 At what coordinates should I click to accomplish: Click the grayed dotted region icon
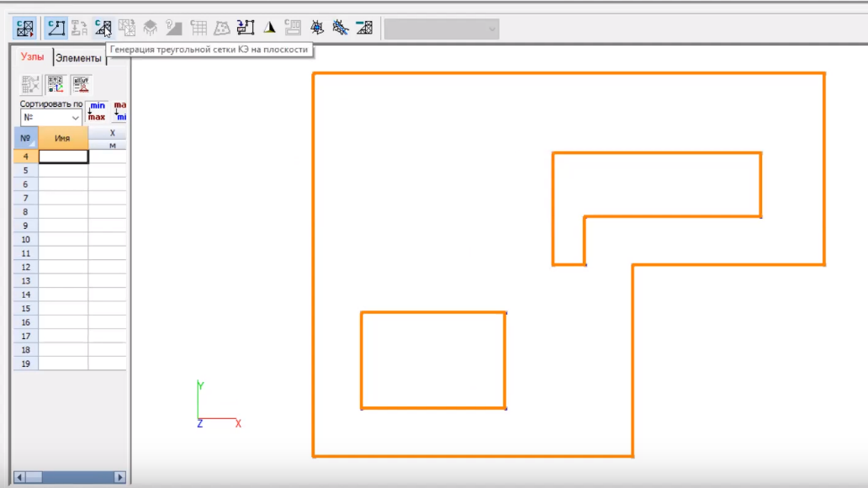coord(222,28)
